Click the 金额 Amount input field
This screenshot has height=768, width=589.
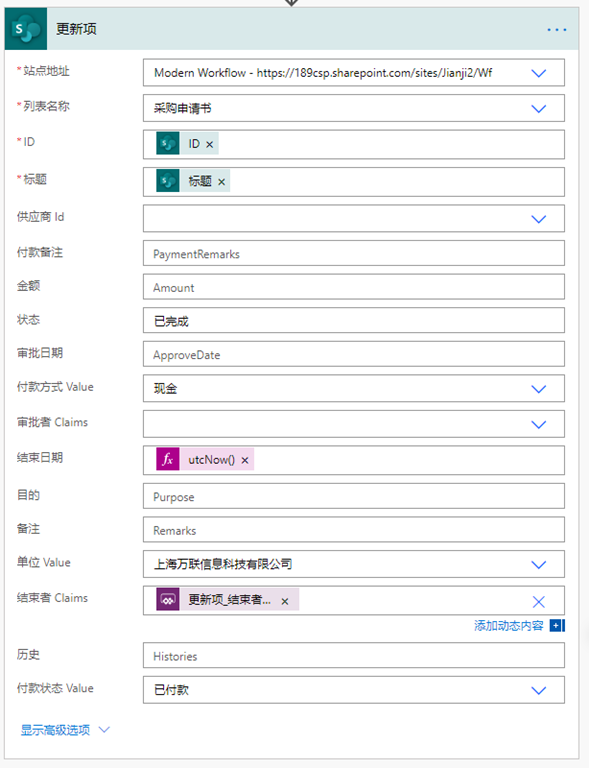click(x=353, y=287)
